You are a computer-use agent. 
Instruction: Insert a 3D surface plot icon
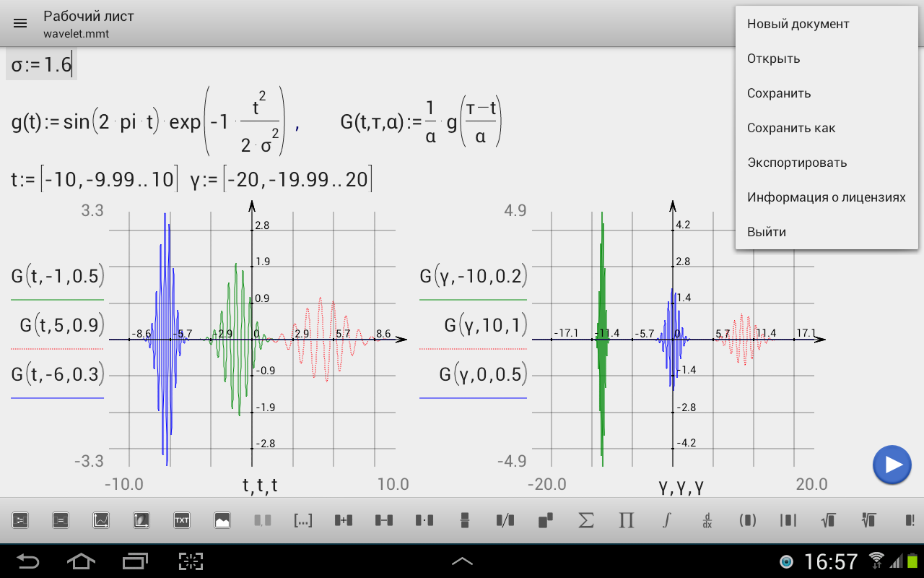click(141, 519)
